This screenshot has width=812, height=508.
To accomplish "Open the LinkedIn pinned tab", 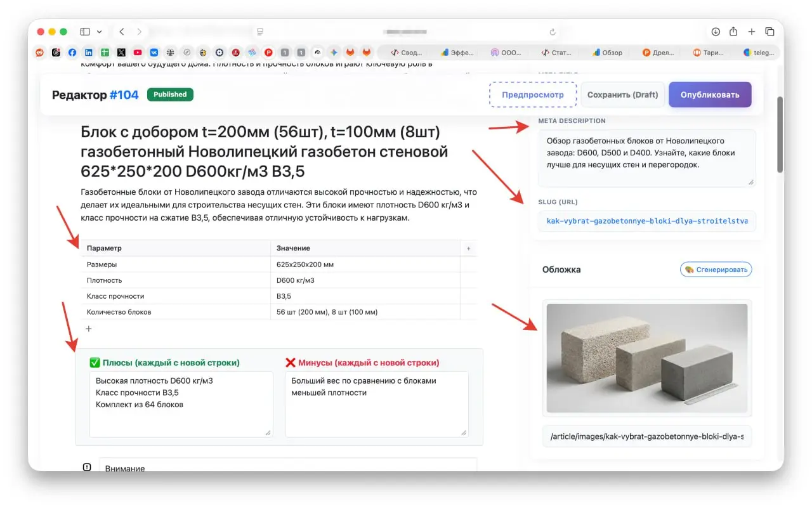I will point(89,53).
